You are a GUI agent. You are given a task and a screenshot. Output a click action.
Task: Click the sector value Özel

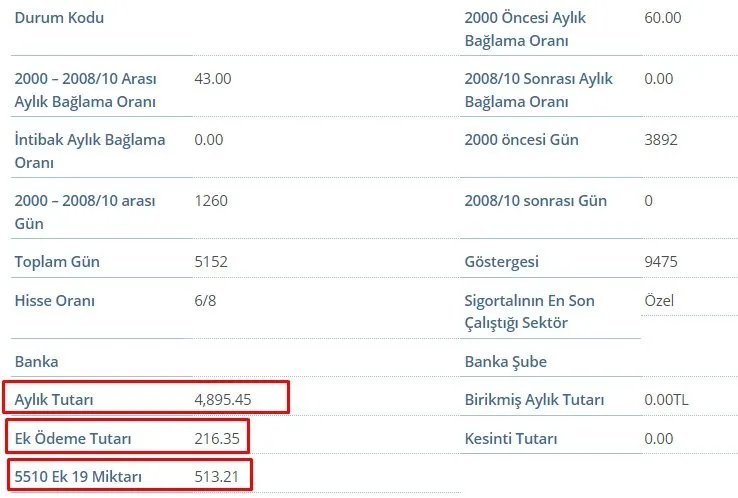(660, 300)
